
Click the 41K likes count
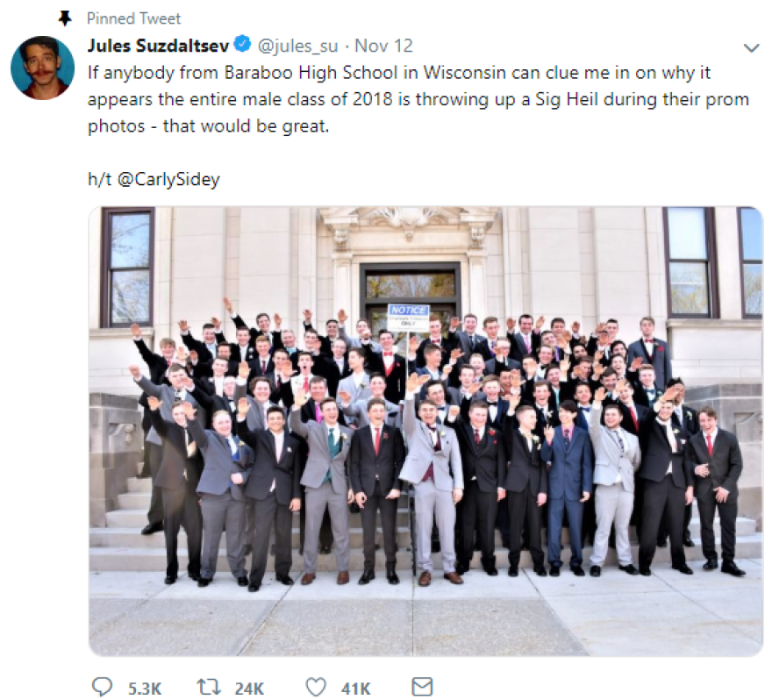coord(355,689)
